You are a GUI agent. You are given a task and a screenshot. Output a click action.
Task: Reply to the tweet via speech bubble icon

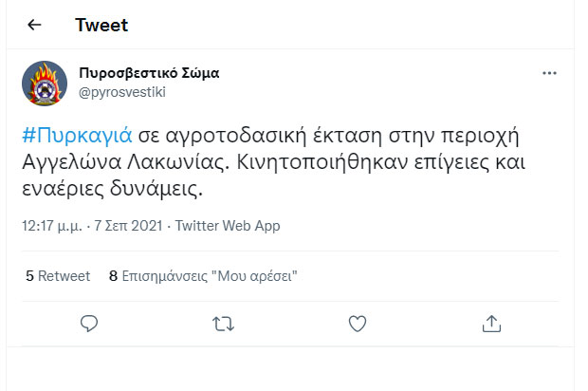tap(89, 324)
